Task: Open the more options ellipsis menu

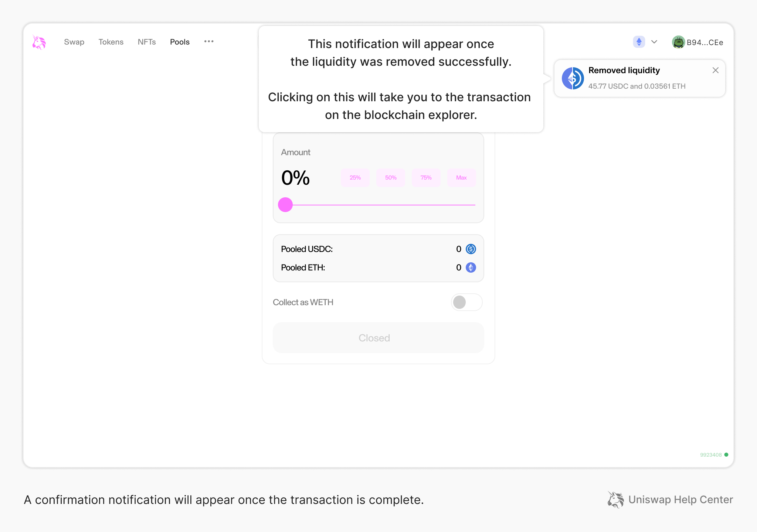Action: (x=209, y=41)
